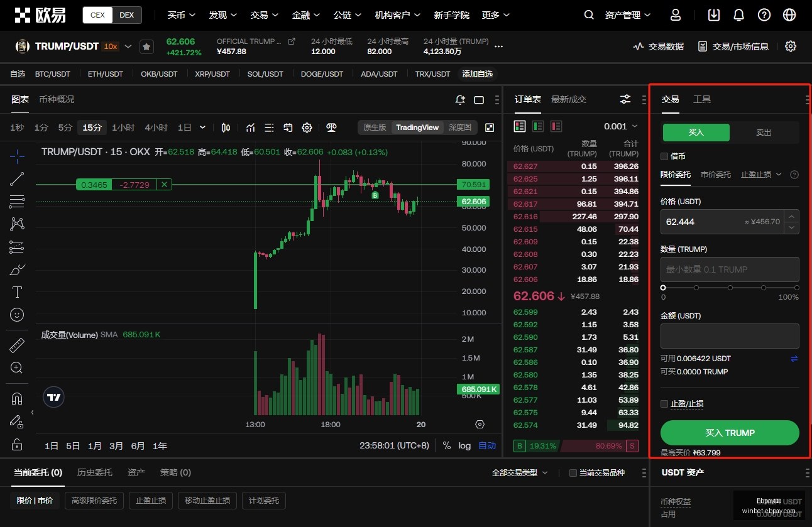Open the candlestick chart style icon

(x=226, y=128)
